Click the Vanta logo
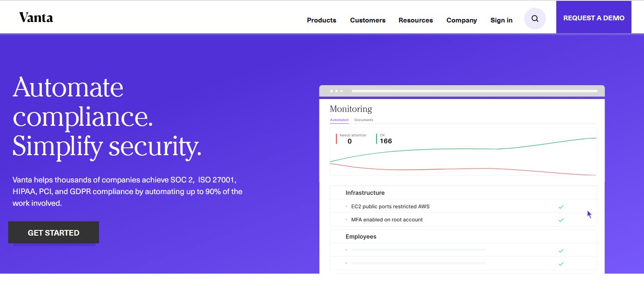 tap(36, 18)
